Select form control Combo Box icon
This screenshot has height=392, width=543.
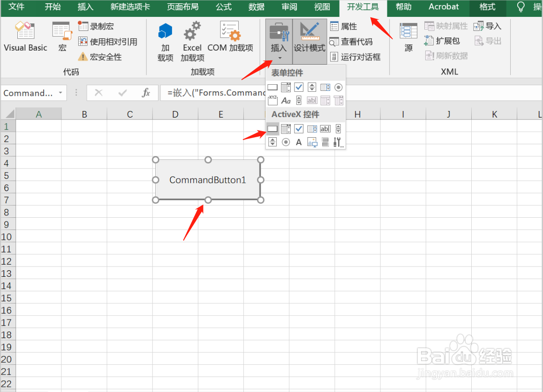(286, 87)
